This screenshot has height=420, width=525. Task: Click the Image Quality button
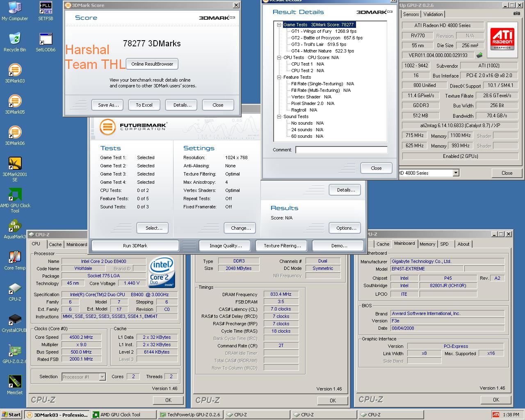click(x=226, y=246)
